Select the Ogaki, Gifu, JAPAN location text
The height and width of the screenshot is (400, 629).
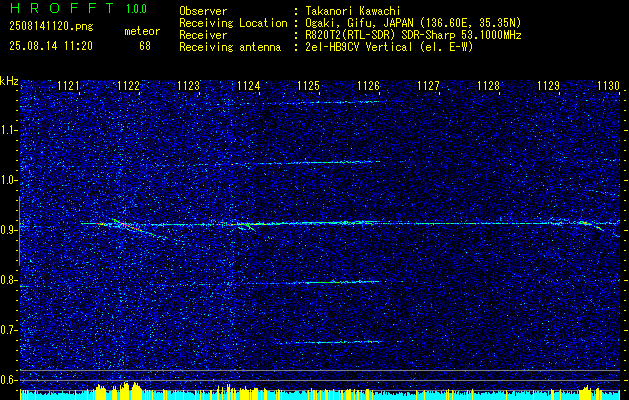[413, 23]
